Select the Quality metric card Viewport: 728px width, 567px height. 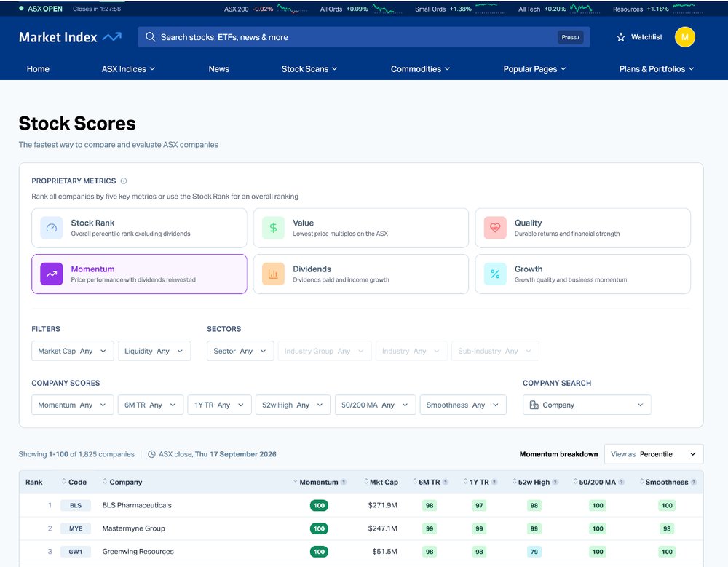pos(582,228)
